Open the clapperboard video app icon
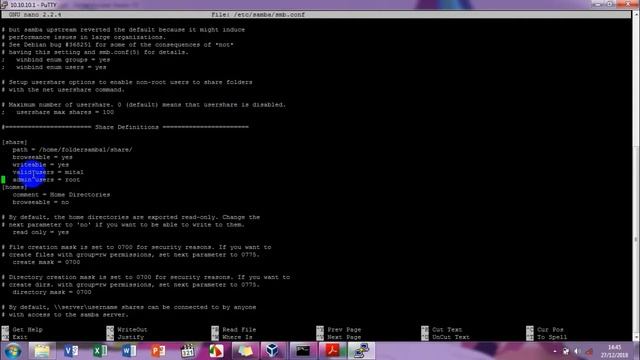Image resolution: width=640 pixels, height=360 pixels. pyautogui.click(x=187, y=351)
